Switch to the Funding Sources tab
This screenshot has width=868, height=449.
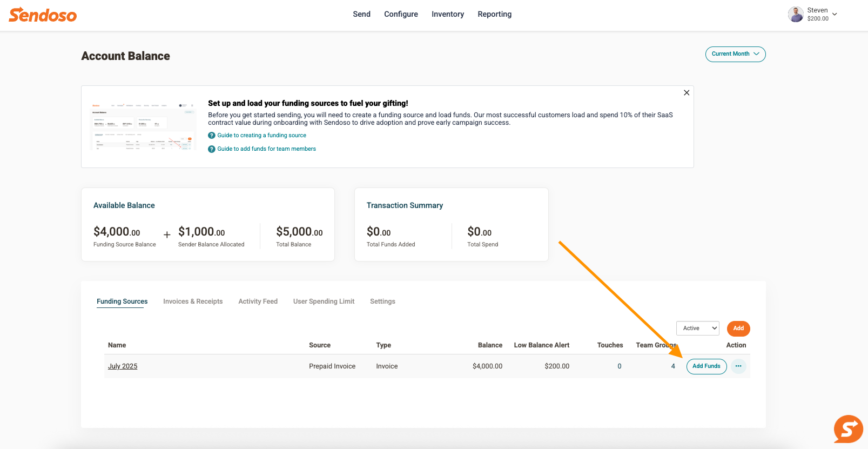[122, 301]
